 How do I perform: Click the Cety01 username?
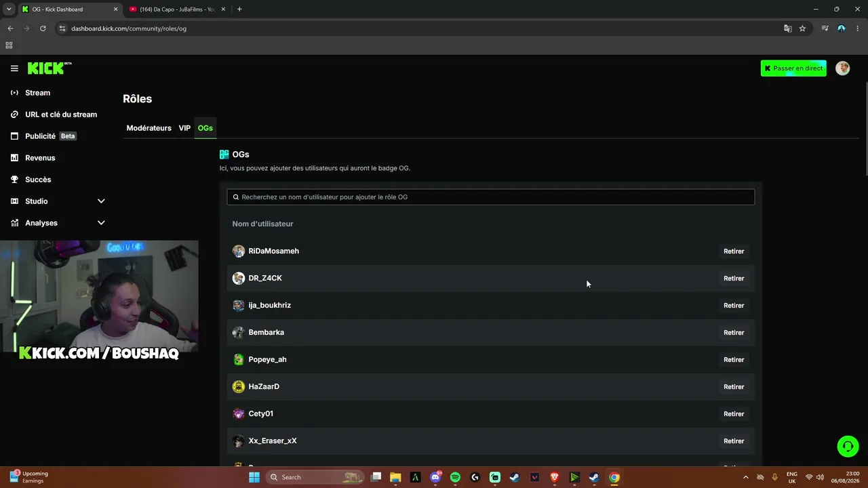pyautogui.click(x=260, y=414)
